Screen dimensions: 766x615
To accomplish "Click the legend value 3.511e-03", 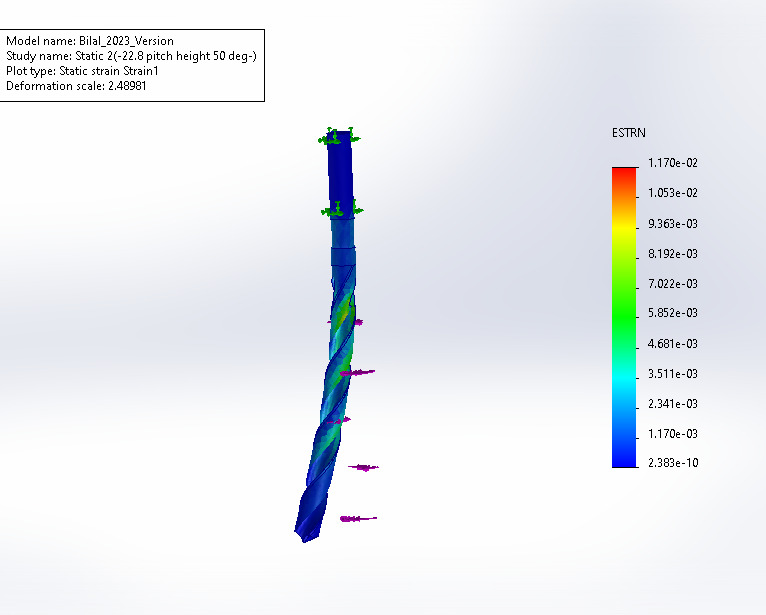I will pos(673,374).
